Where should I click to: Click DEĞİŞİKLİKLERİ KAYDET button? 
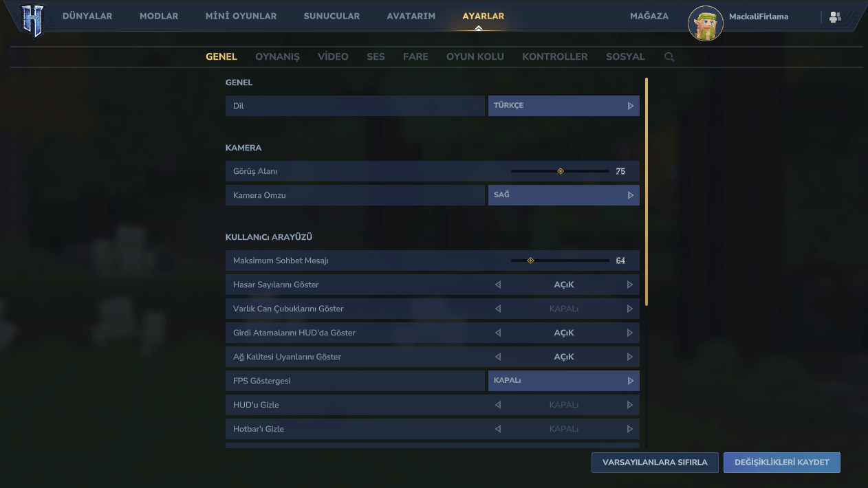[782, 463]
